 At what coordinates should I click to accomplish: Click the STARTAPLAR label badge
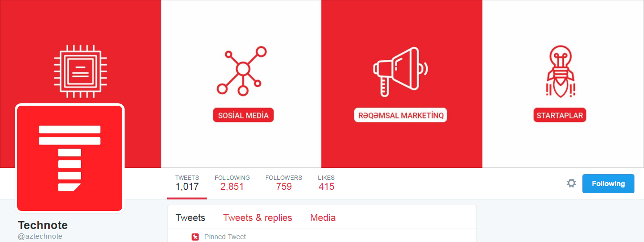tap(560, 115)
